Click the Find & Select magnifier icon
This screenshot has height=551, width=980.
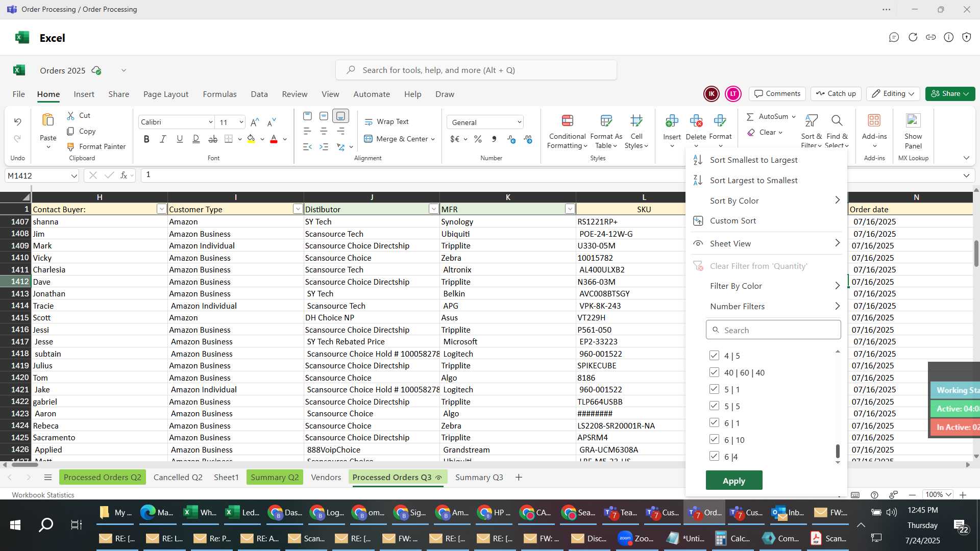tap(837, 121)
